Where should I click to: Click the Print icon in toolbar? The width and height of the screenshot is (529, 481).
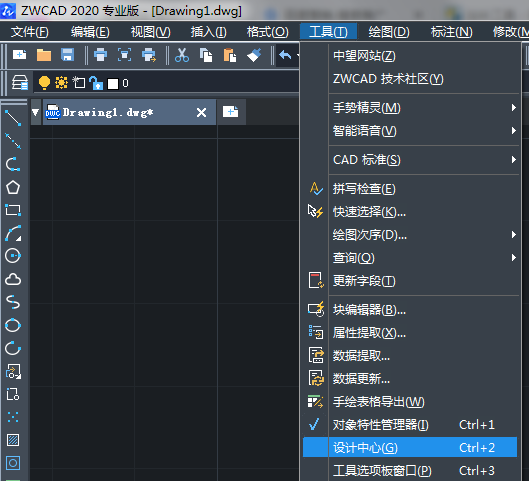click(100, 55)
